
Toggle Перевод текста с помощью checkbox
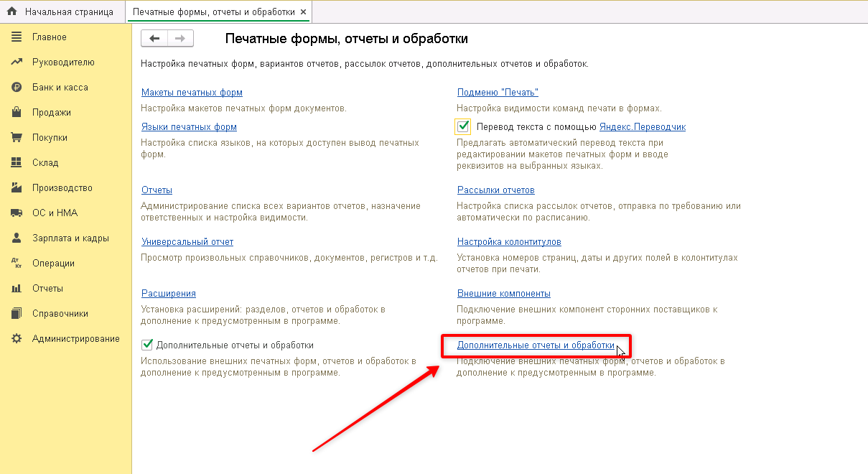coord(463,126)
